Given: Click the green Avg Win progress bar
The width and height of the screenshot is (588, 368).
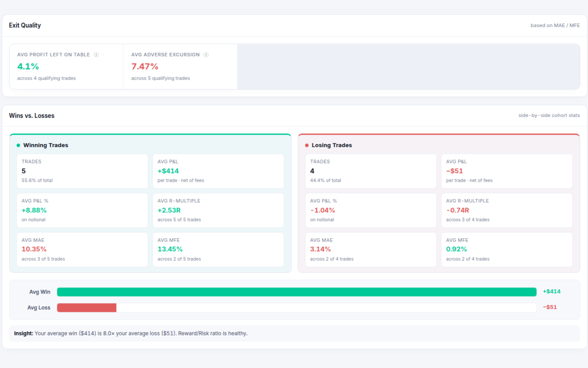Looking at the screenshot, I should [297, 292].
